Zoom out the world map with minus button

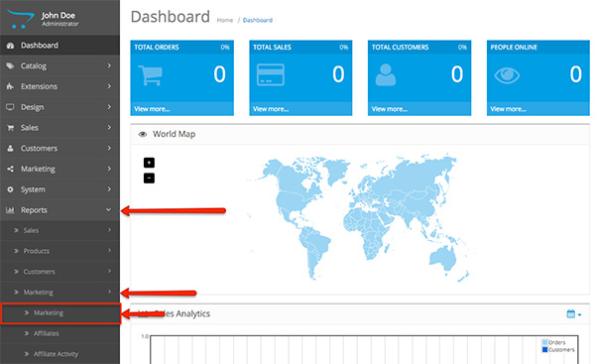149,178
